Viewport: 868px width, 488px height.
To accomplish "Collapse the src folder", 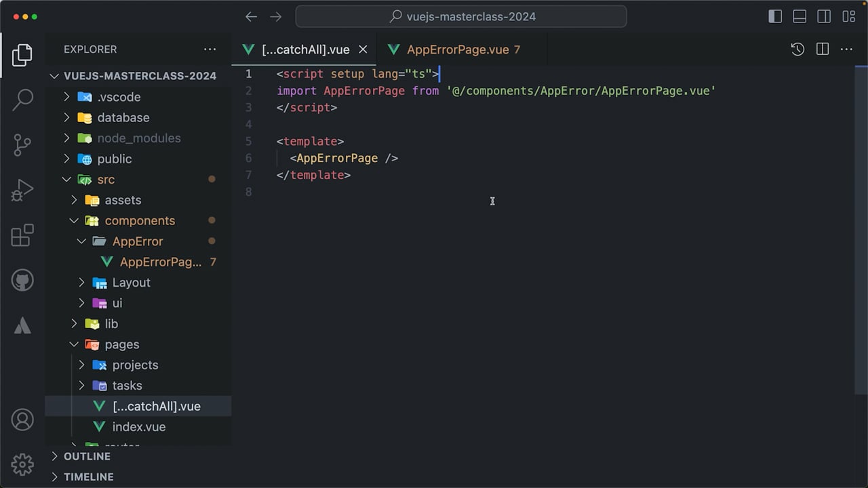I will tap(66, 180).
